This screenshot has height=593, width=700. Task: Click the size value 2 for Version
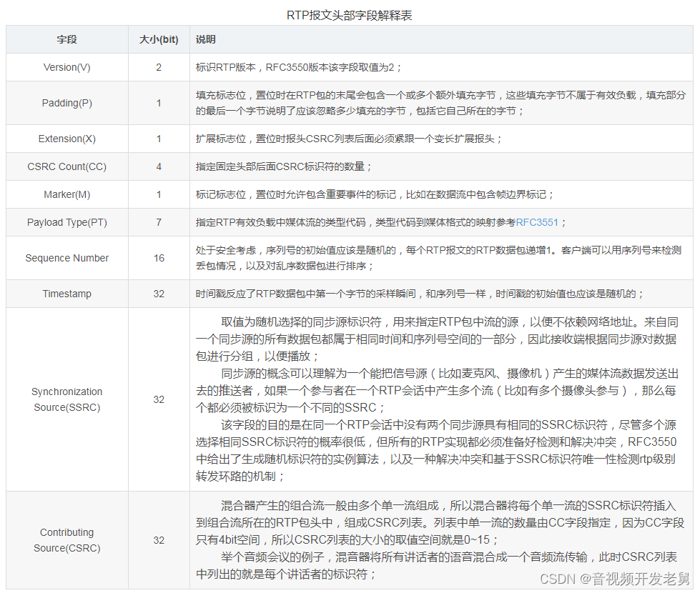[x=159, y=67]
